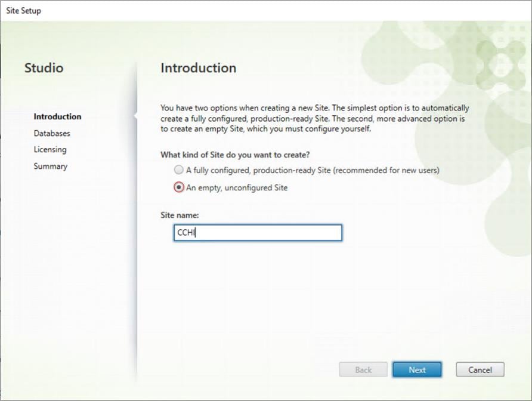Open the Summary step in the sidebar

(50, 166)
